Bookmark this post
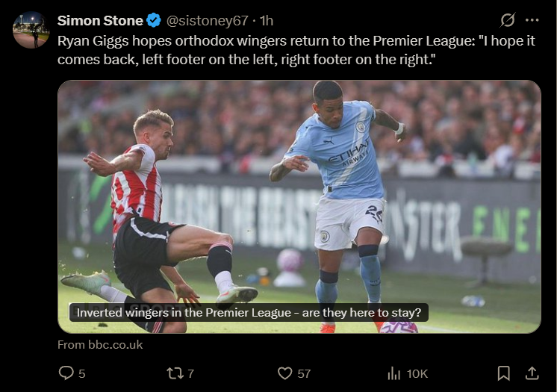This screenshot has width=557, height=392. tap(504, 373)
